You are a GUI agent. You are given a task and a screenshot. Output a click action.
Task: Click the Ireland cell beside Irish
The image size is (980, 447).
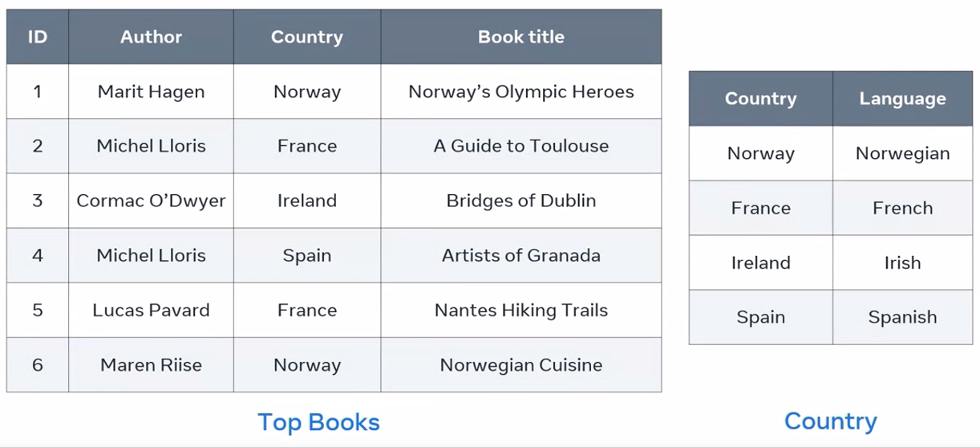[760, 262]
